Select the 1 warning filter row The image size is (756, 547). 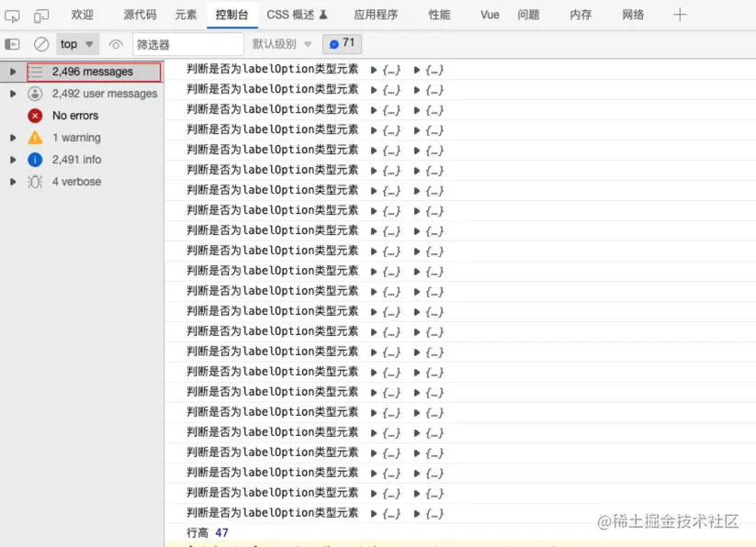82,138
